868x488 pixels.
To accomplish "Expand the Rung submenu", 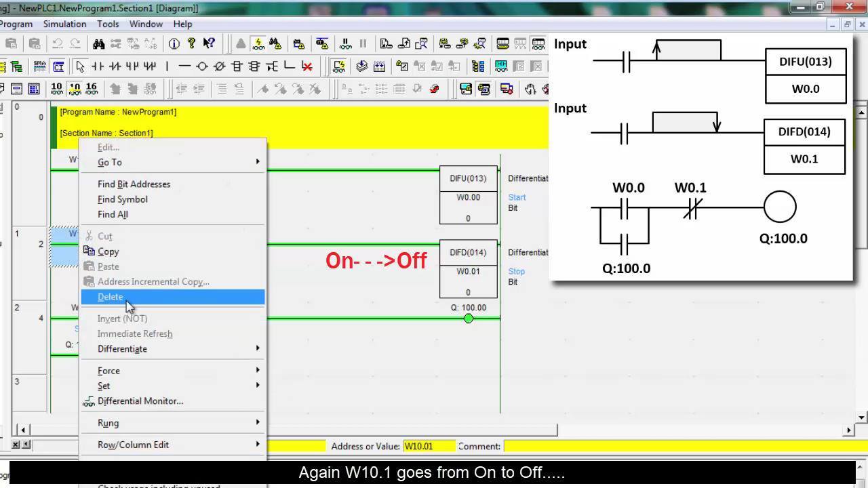I will click(x=173, y=423).
